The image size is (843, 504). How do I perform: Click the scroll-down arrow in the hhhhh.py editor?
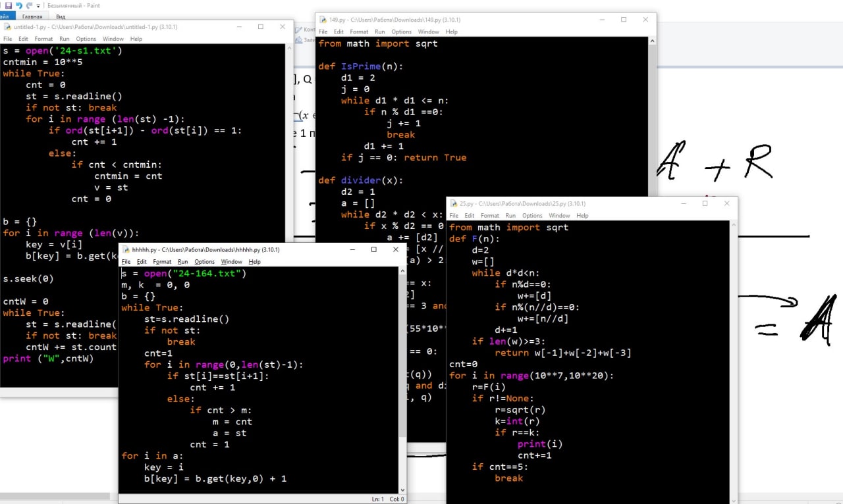click(402, 489)
